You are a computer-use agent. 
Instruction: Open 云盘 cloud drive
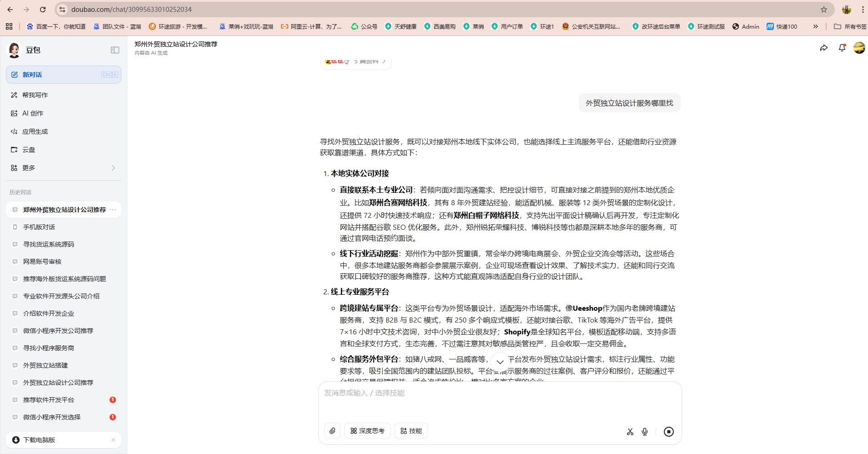coord(28,149)
